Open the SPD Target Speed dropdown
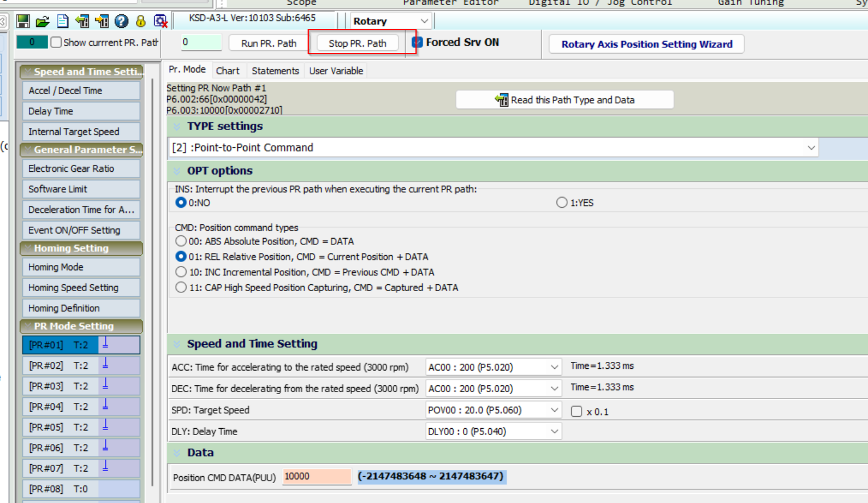868x503 pixels. pos(494,410)
